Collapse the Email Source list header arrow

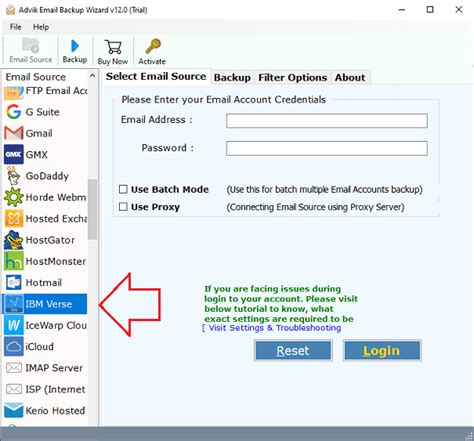point(92,76)
